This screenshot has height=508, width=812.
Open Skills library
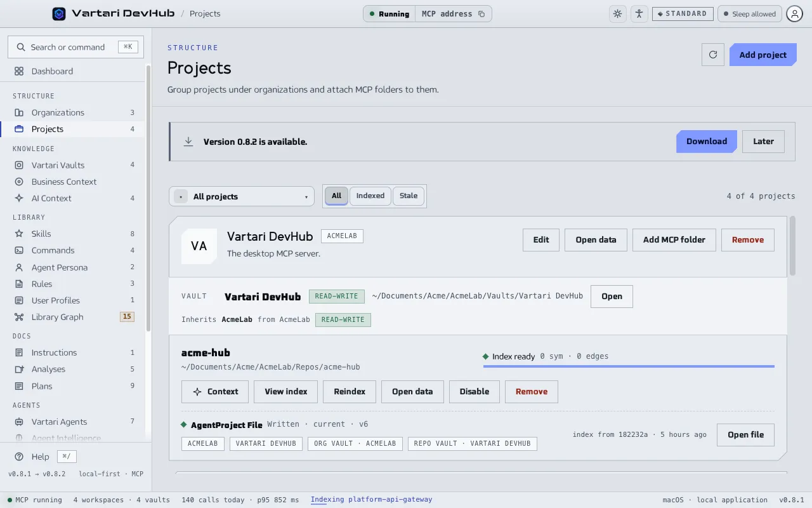pos(72,234)
